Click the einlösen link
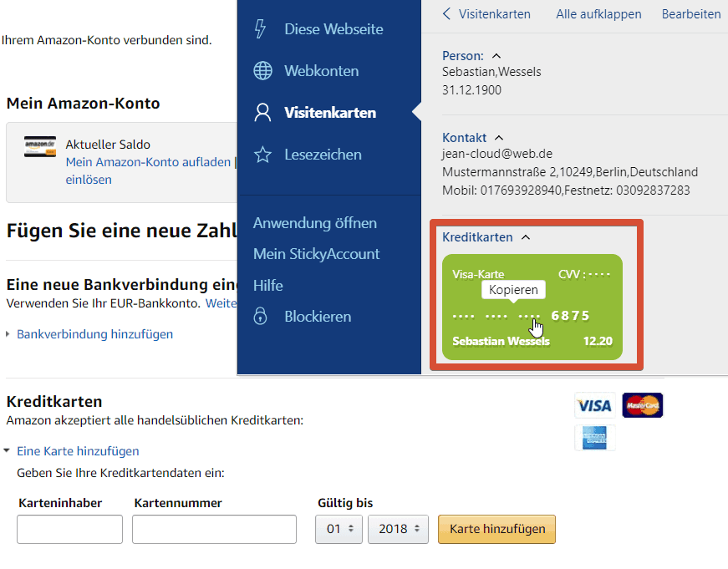728x569 pixels. (89, 180)
